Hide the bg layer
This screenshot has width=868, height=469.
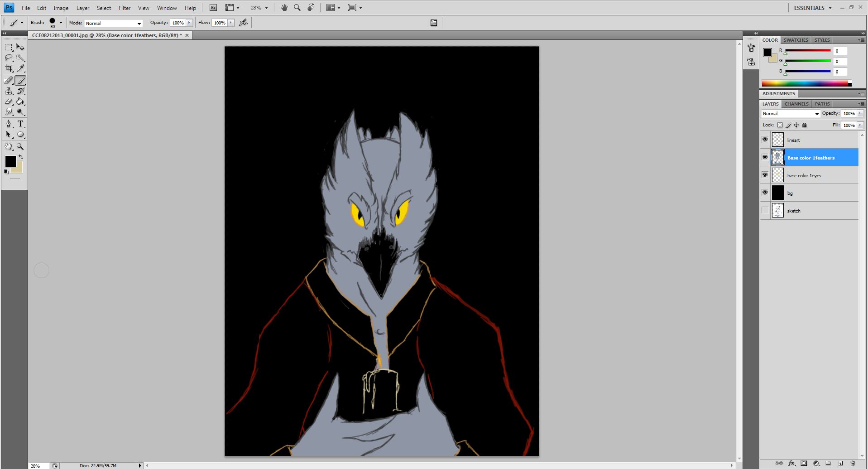(765, 193)
